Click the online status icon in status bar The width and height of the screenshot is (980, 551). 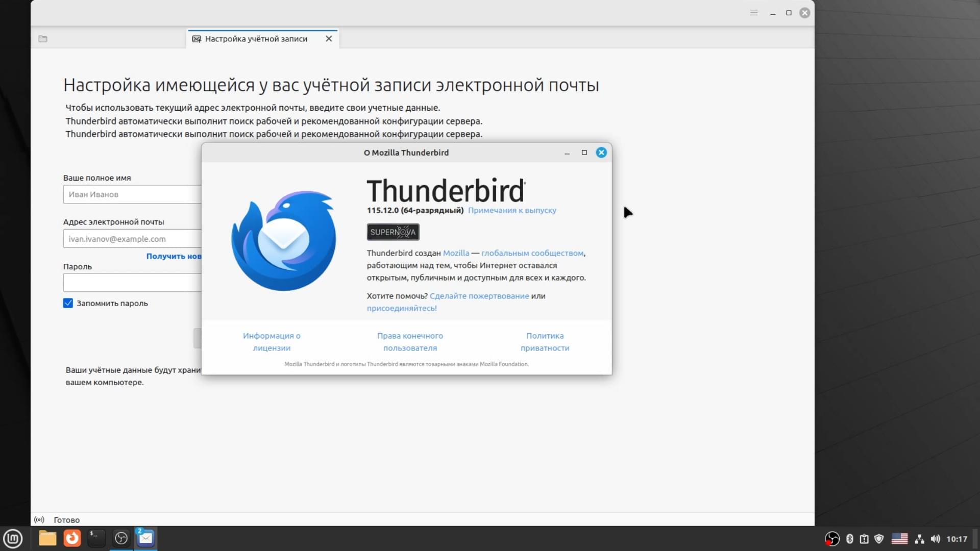39,520
